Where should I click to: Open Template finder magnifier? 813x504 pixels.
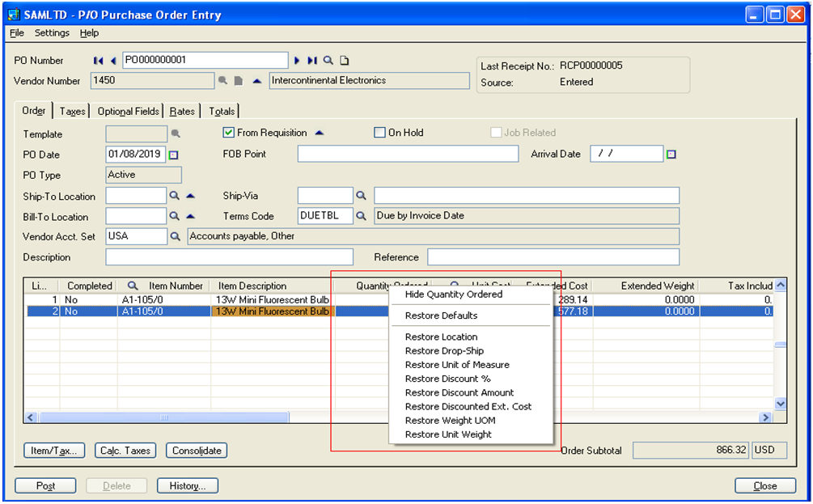(176, 133)
